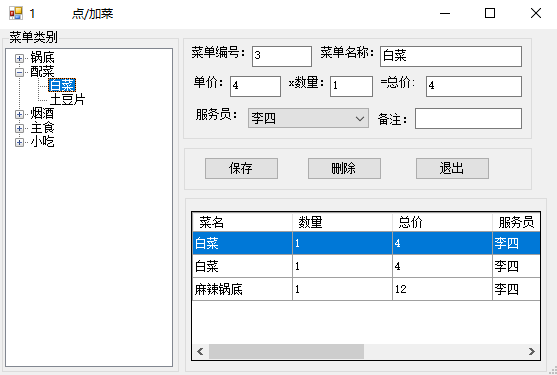Minimize the 点/加菜 window

pos(445,13)
